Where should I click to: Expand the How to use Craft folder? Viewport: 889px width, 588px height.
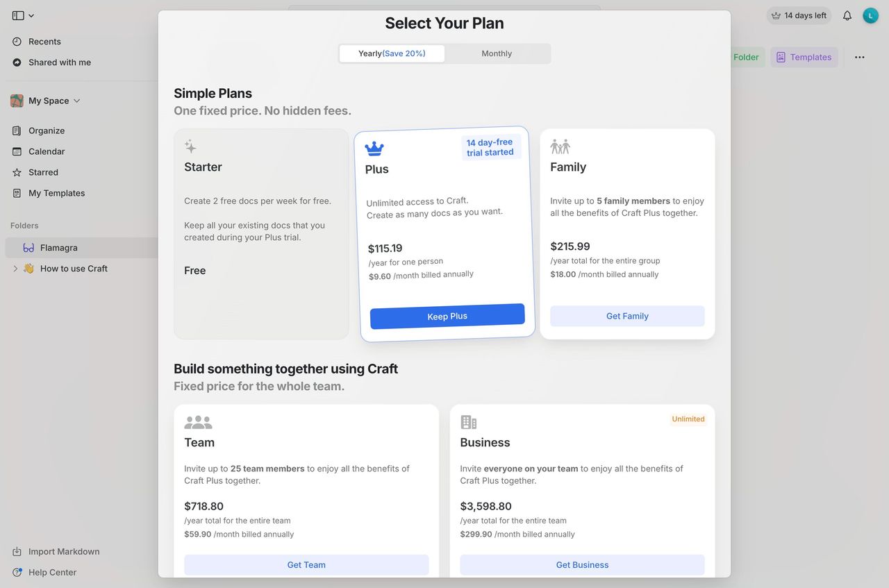click(x=15, y=269)
